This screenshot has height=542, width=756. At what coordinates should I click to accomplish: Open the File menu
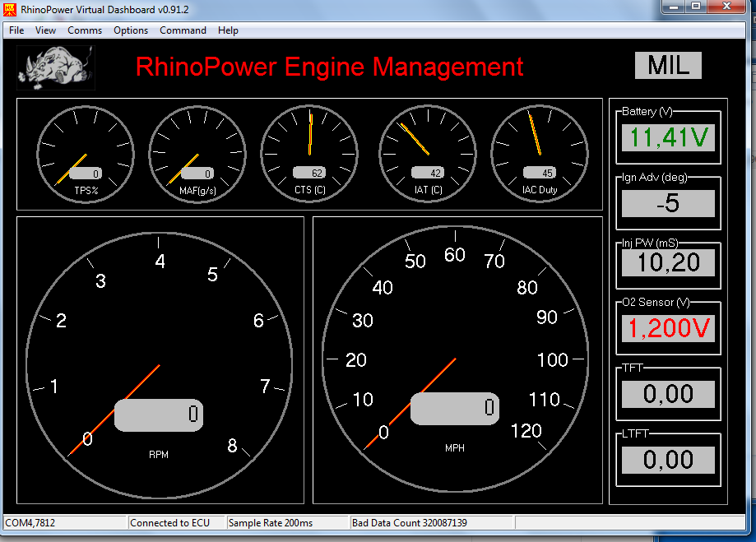16,30
